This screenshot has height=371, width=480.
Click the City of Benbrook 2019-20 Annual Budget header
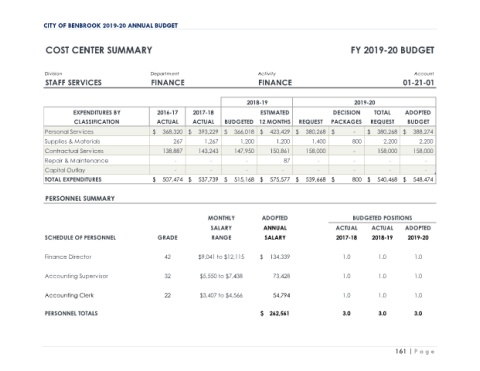110,25
